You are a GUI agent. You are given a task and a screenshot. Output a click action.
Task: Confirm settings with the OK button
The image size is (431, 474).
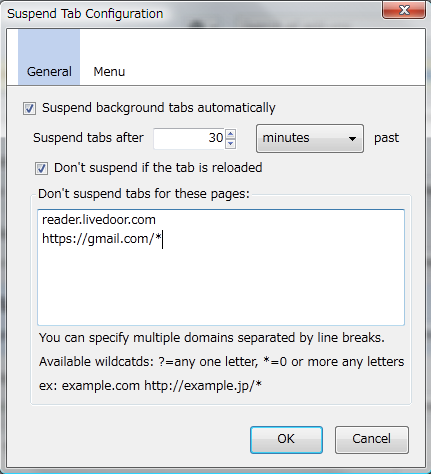point(286,440)
